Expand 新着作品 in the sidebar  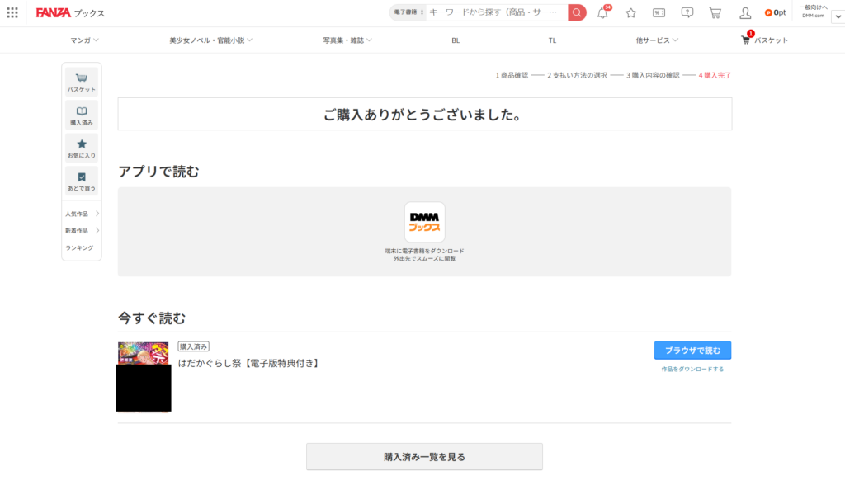pos(82,230)
